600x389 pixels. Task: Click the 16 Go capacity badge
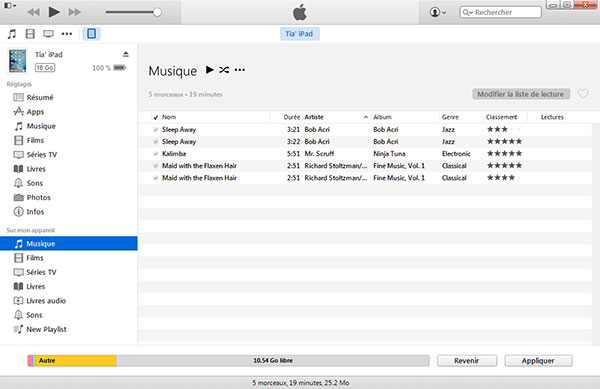pyautogui.click(x=45, y=68)
